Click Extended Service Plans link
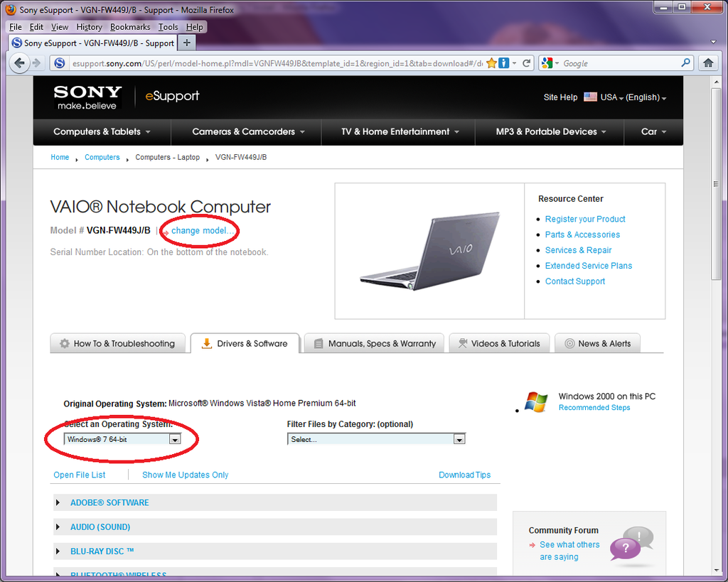This screenshot has height=582, width=728. [588, 266]
